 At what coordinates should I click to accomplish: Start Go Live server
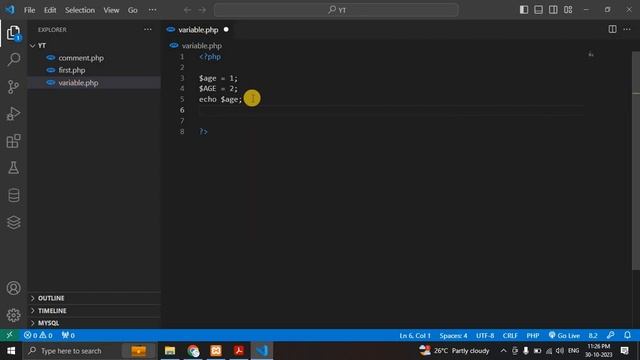564,336
